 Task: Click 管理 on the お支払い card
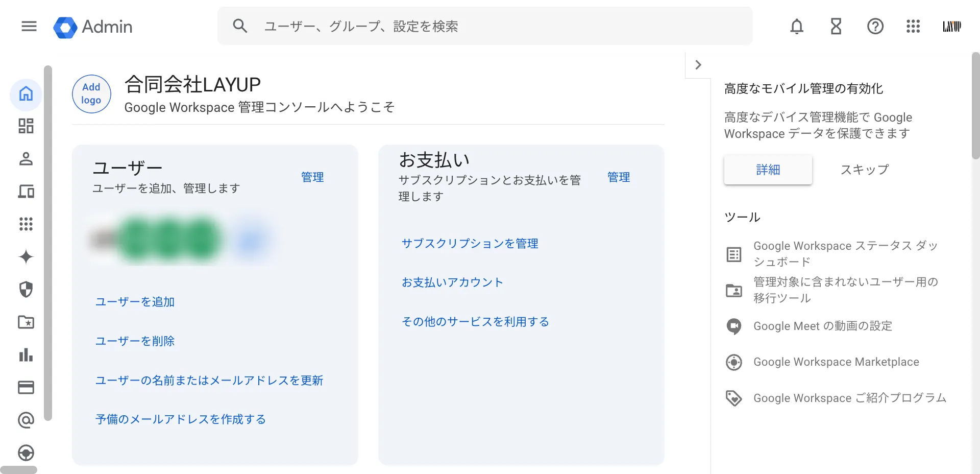coord(619,177)
